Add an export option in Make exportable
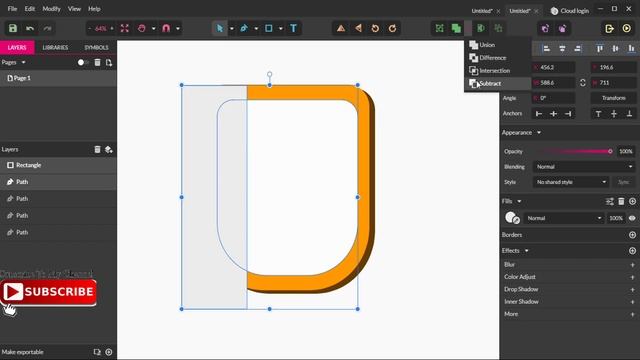The width and height of the screenshot is (640, 360). click(109, 352)
